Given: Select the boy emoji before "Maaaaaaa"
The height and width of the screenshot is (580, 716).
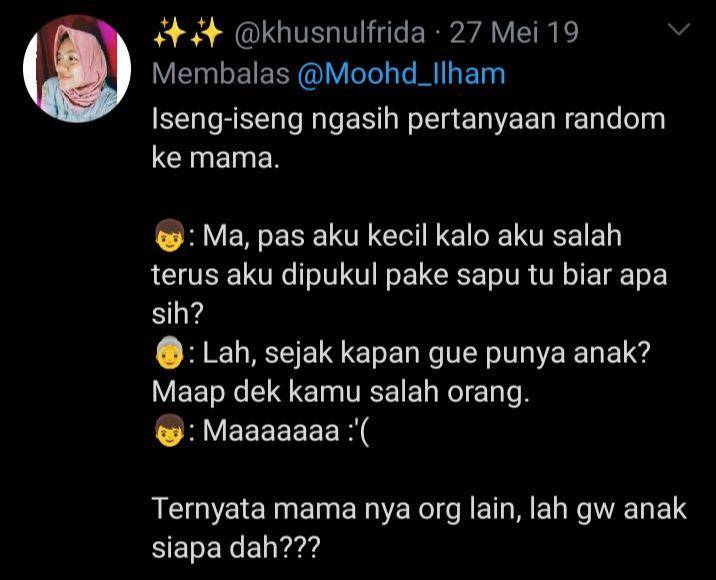Looking at the screenshot, I should (169, 431).
